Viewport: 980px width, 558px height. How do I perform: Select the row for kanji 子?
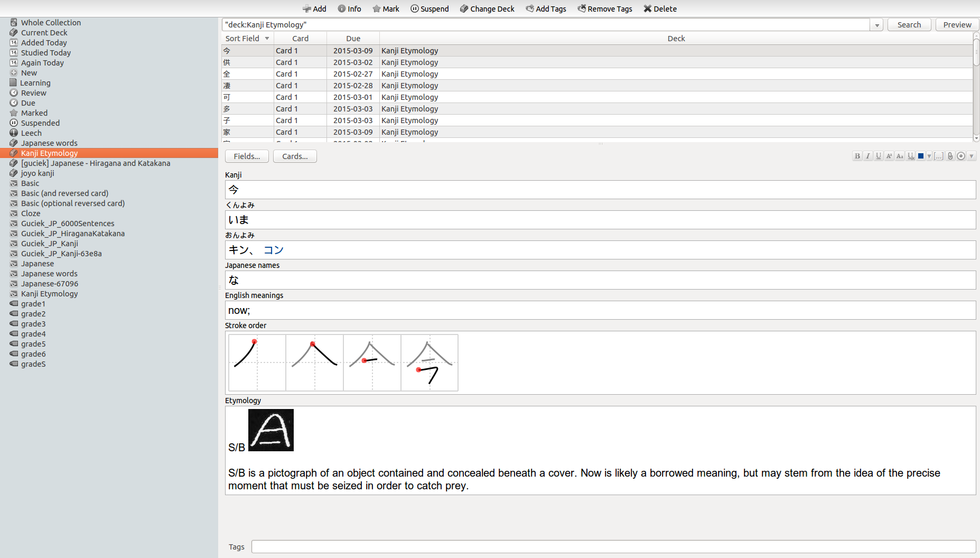click(597, 120)
